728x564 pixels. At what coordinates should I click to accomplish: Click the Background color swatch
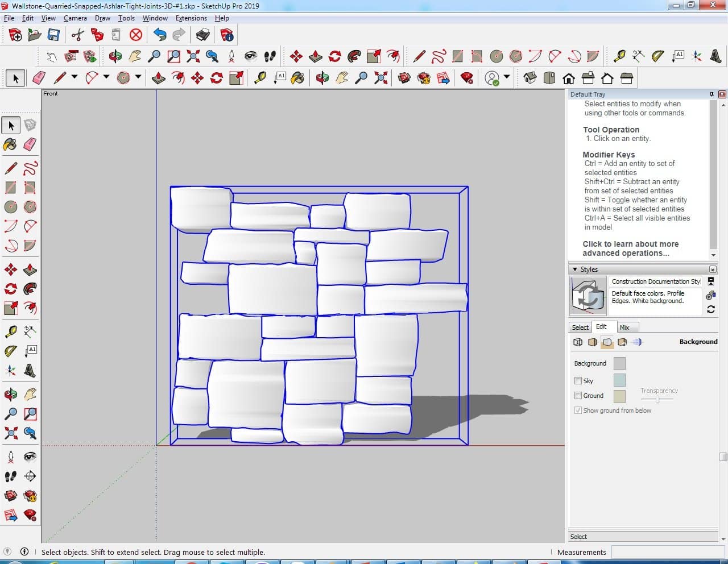(619, 364)
